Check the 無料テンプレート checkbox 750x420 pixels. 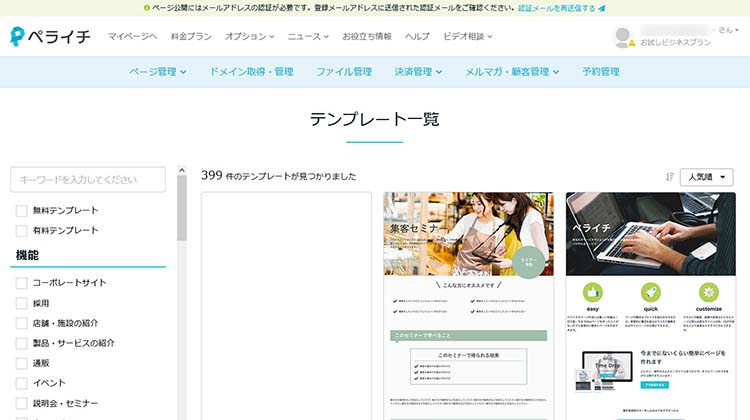[22, 211]
